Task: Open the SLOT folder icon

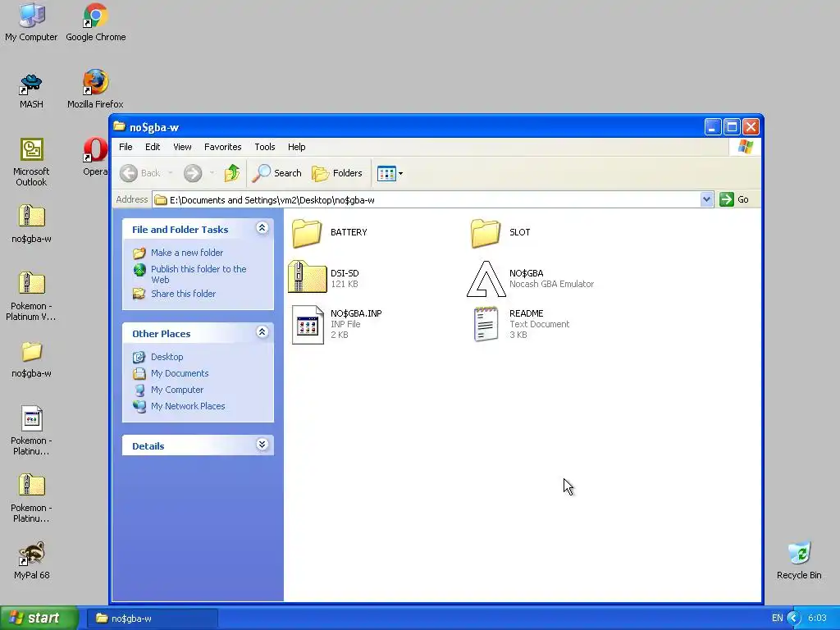Action: coord(486,233)
